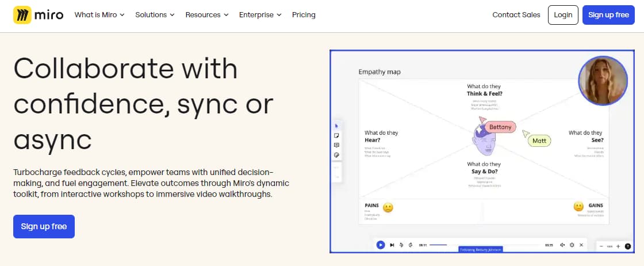Click the Login button

click(x=563, y=15)
